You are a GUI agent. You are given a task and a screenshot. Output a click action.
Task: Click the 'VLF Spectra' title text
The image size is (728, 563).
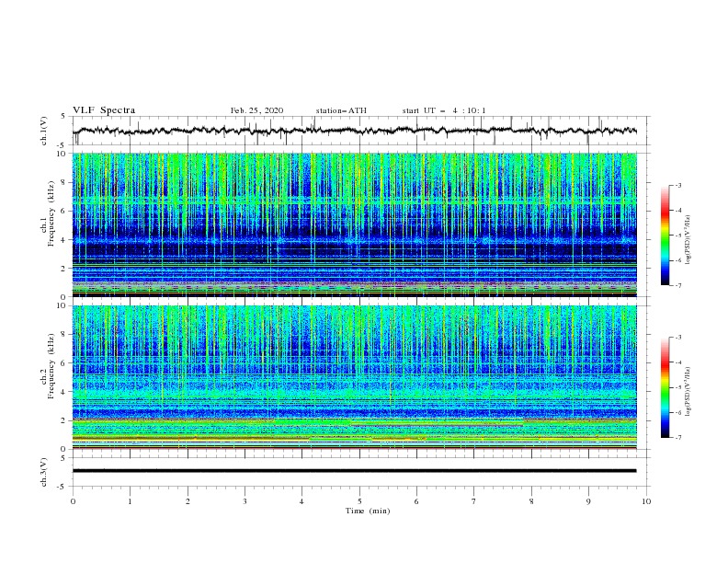point(104,110)
